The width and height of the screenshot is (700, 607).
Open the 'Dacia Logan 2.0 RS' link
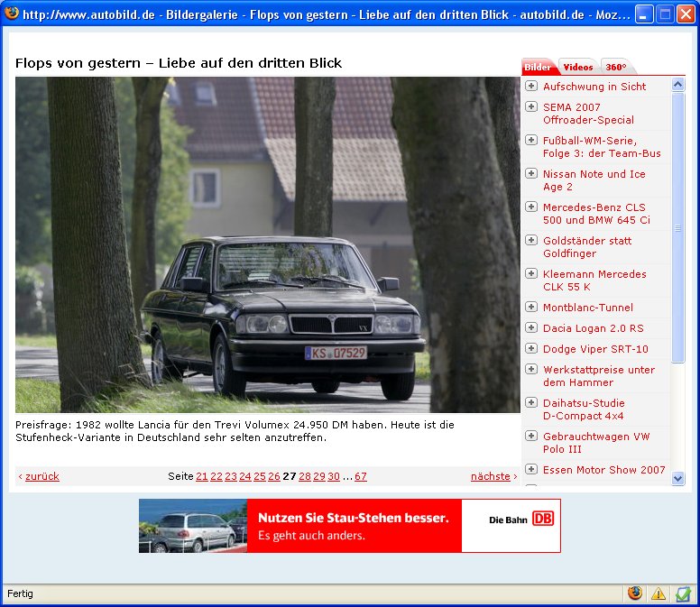pyautogui.click(x=594, y=328)
